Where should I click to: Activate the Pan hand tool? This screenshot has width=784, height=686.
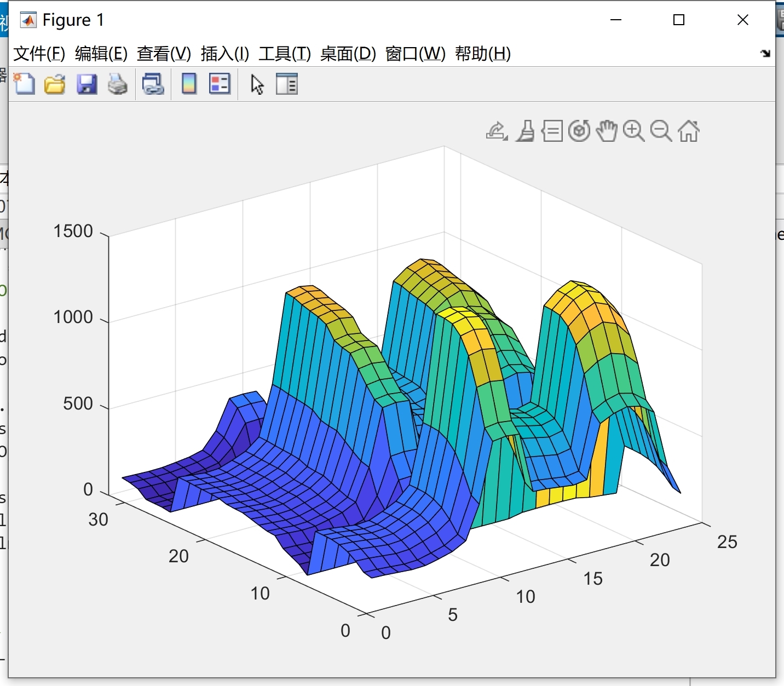pos(607,131)
